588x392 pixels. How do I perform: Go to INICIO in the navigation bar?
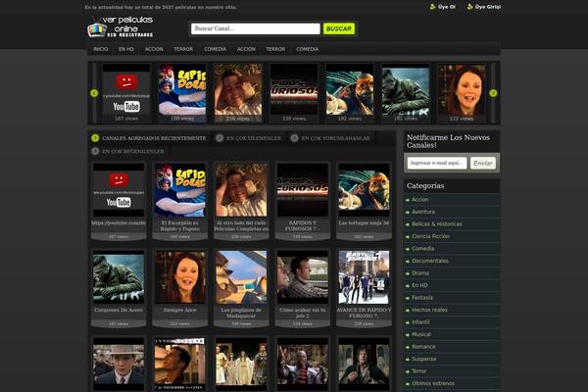[101, 49]
